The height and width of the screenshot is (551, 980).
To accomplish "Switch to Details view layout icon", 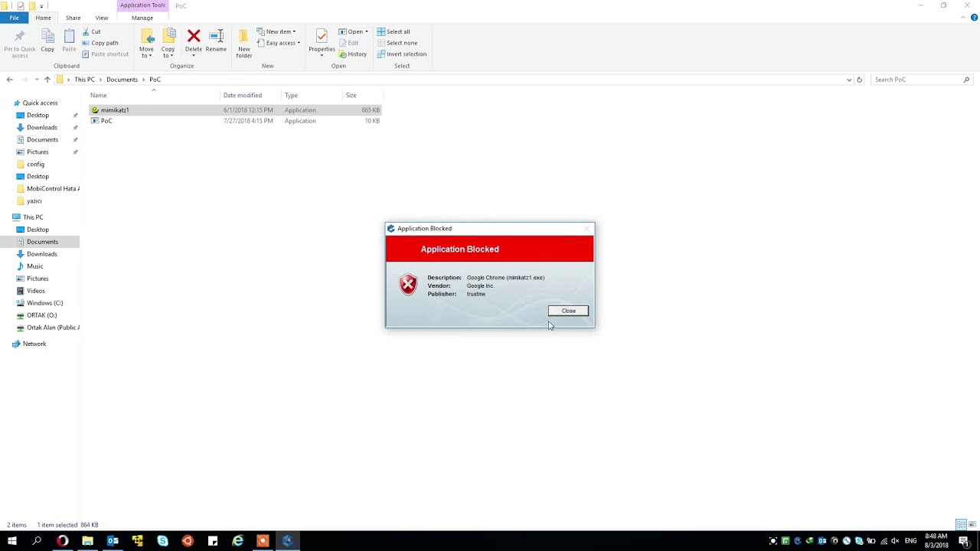I will pos(960,525).
